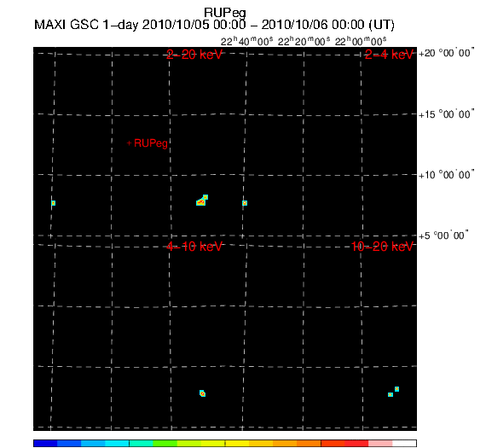Viewport: 486px width, 448px height.
Task: Select the 2-20 keV panel label
Action: pyautogui.click(x=194, y=55)
